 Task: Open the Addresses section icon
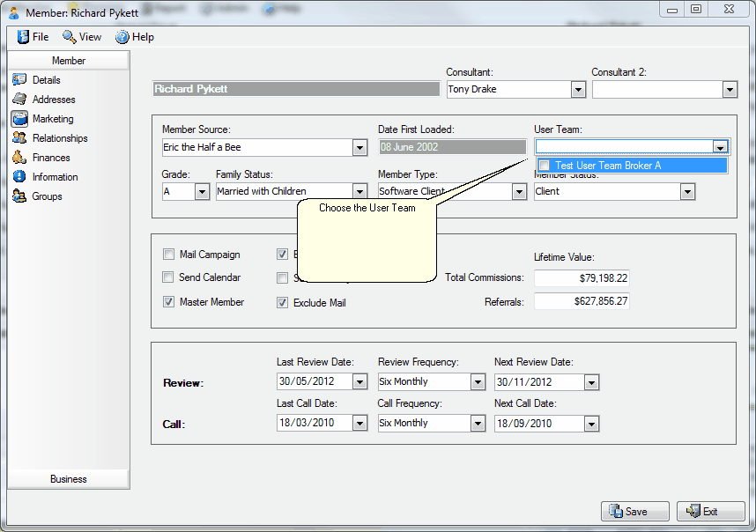click(x=19, y=99)
